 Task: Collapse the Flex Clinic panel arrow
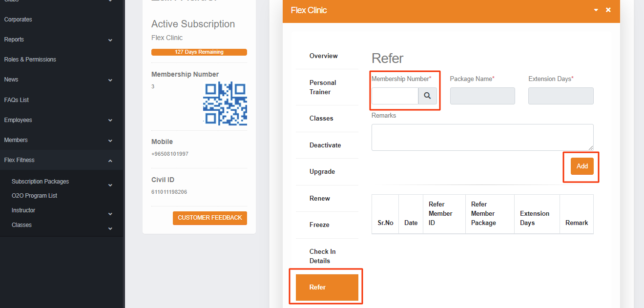tap(596, 10)
